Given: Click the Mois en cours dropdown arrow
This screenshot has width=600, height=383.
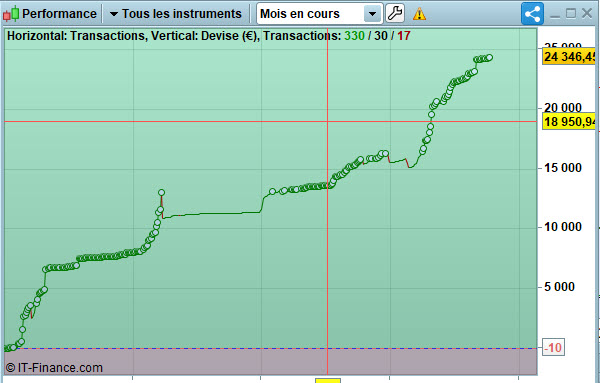Looking at the screenshot, I should point(372,14).
